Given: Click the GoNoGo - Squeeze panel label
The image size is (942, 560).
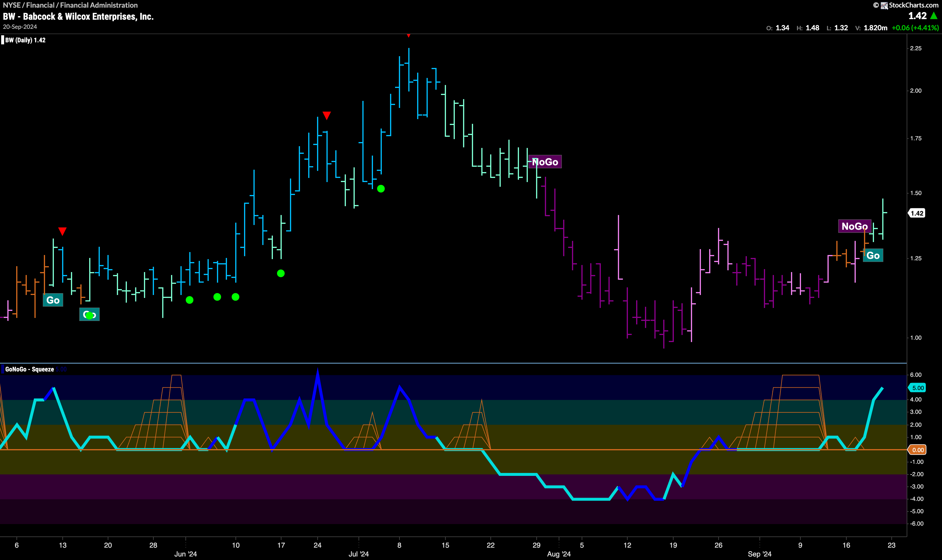Looking at the screenshot, I should [x=29, y=369].
